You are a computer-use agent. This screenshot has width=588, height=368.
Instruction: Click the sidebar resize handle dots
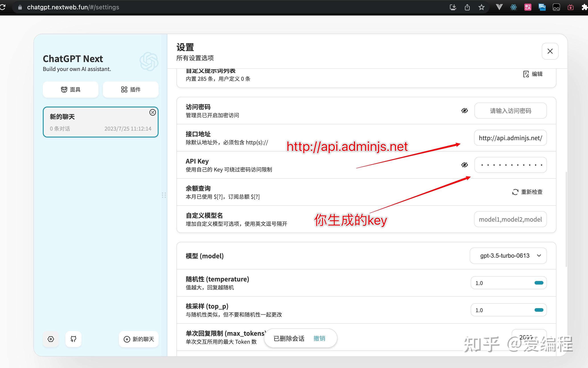(164, 195)
